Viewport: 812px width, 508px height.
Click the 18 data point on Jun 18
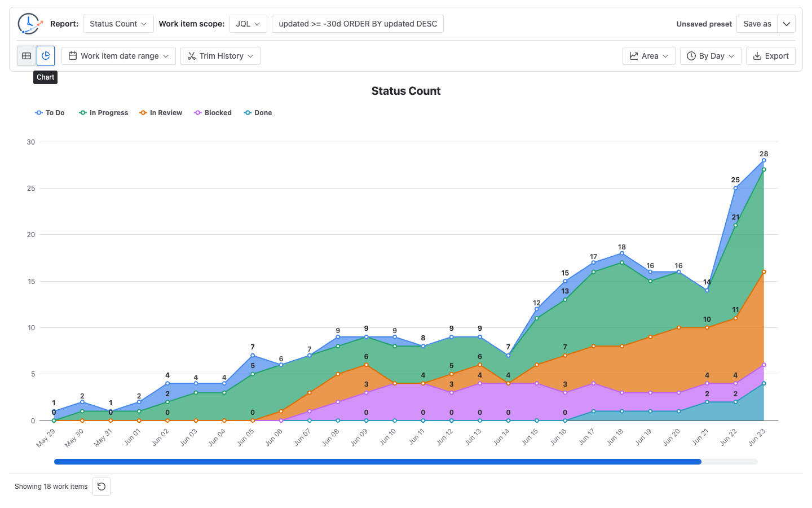coord(622,253)
